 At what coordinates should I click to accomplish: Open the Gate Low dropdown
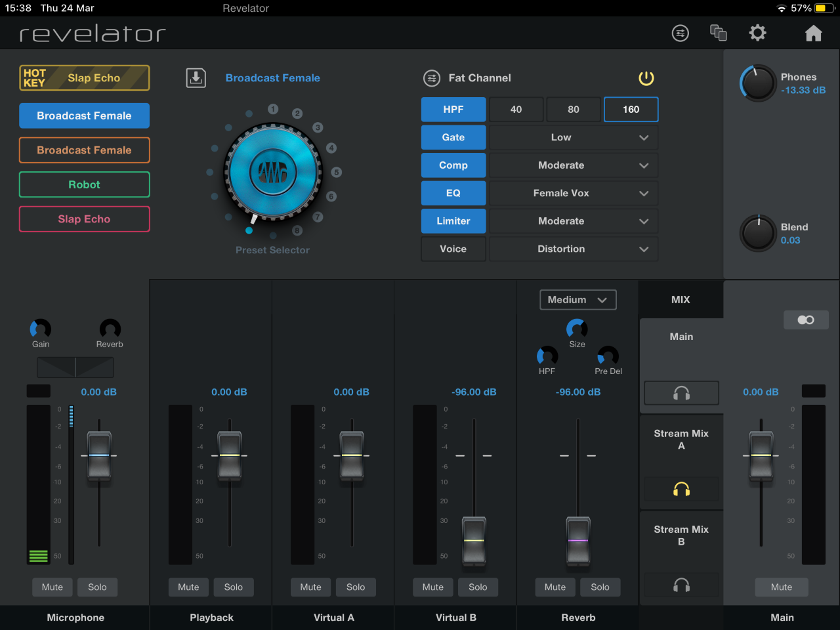point(574,137)
